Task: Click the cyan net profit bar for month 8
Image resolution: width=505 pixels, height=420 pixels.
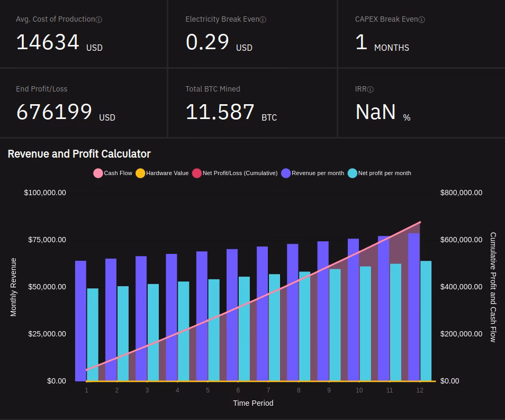Action: [304, 326]
